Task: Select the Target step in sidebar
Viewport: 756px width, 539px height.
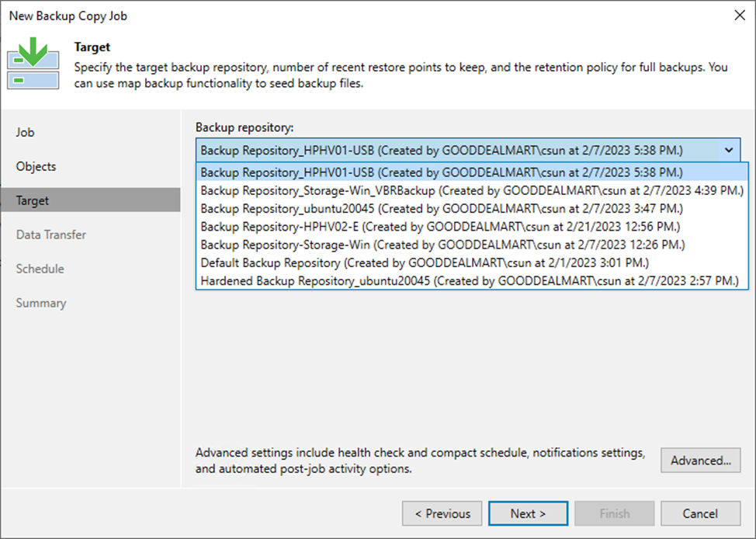Action: (33, 200)
